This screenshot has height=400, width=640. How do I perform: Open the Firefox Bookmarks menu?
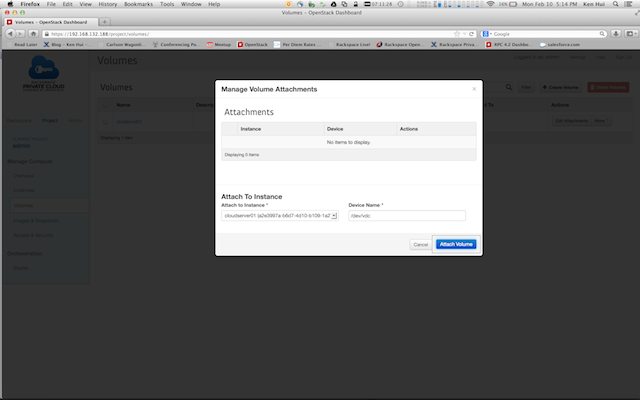tap(138, 4)
